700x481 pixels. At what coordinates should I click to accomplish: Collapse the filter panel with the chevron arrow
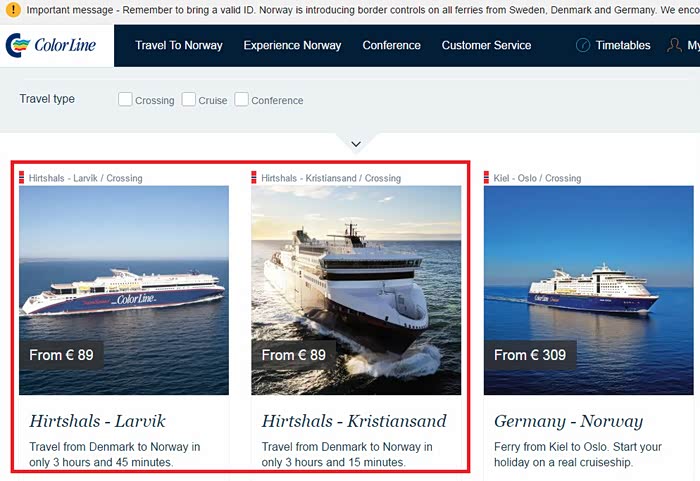356,144
